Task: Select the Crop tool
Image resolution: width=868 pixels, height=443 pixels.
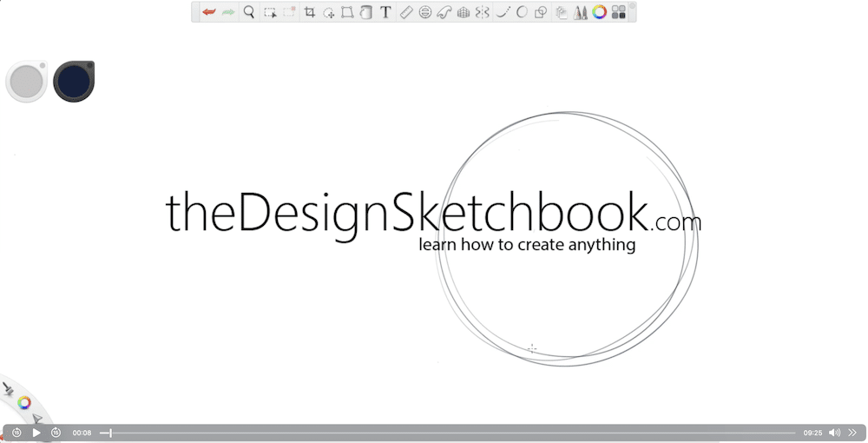Action: pos(310,12)
